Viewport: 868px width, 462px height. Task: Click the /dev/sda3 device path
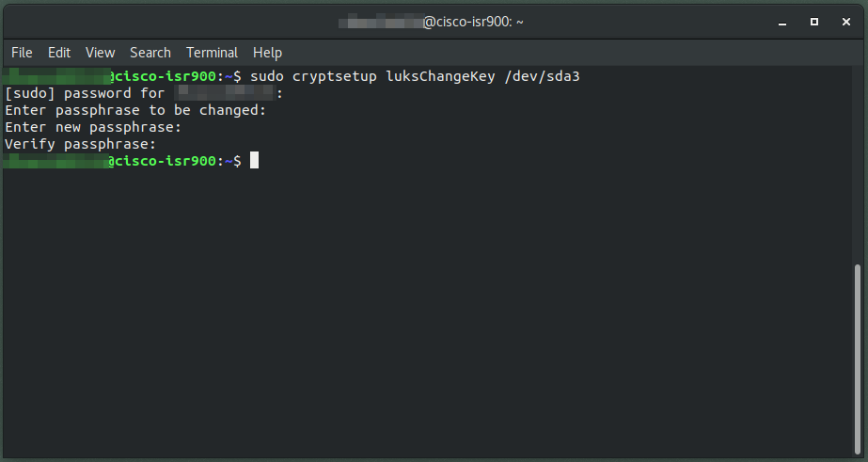tap(542, 76)
